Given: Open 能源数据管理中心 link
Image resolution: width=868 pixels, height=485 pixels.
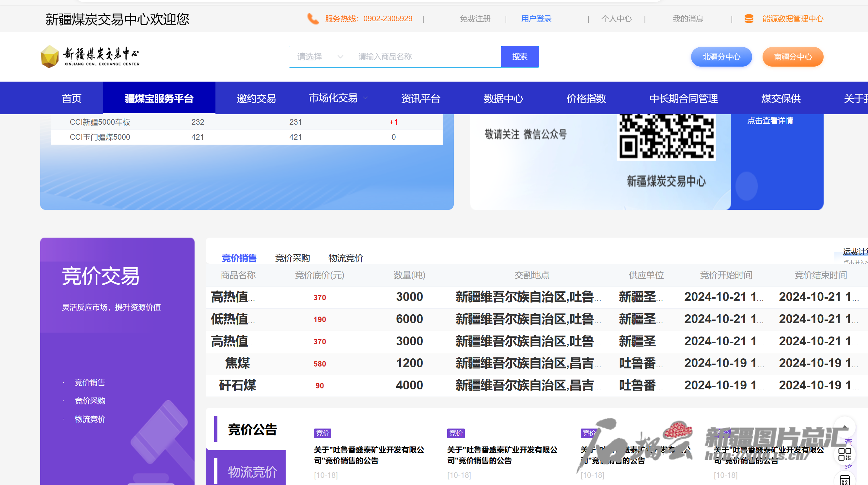Looking at the screenshot, I should pos(793,19).
